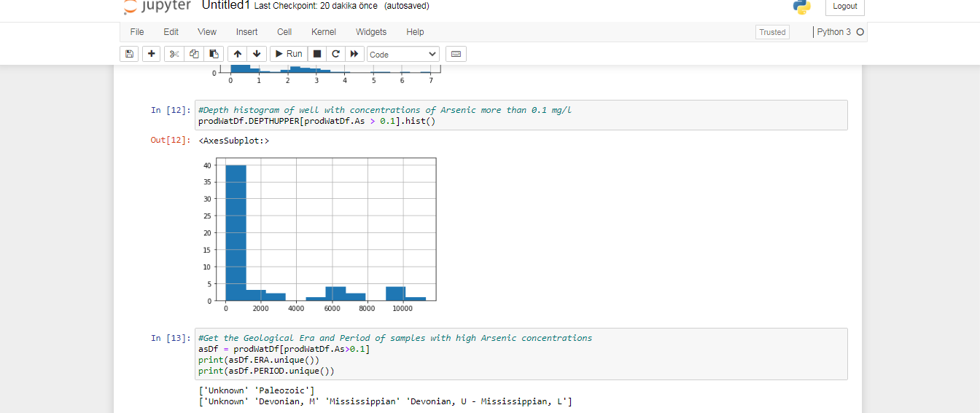Image resolution: width=980 pixels, height=413 pixels.
Task: Click the In [12] prompt label
Action: (170, 110)
